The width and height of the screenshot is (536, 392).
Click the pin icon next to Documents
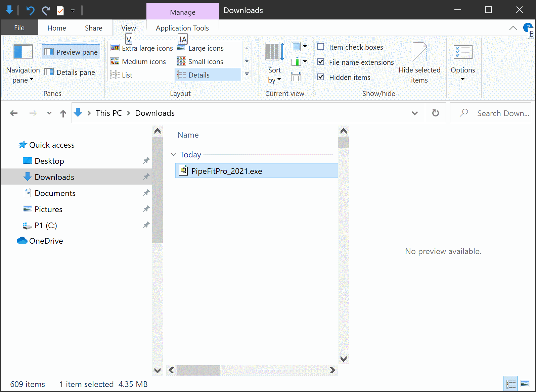point(146,193)
